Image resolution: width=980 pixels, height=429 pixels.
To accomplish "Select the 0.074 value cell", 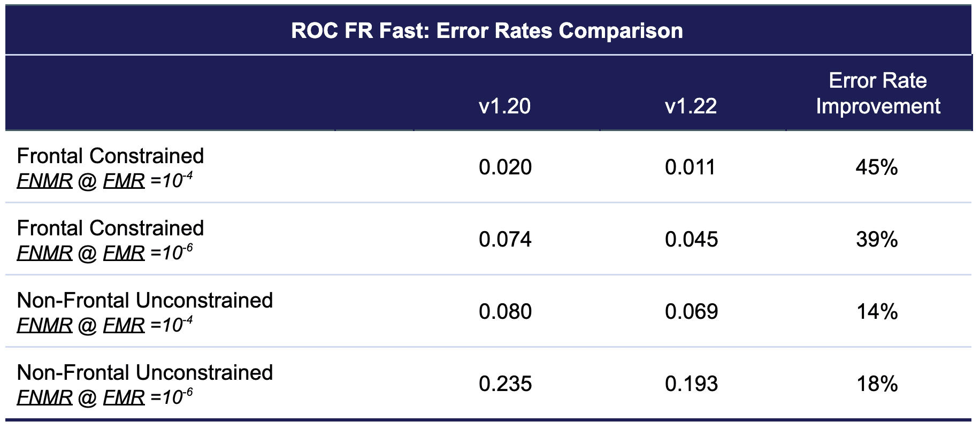I will pyautogui.click(x=505, y=239).
